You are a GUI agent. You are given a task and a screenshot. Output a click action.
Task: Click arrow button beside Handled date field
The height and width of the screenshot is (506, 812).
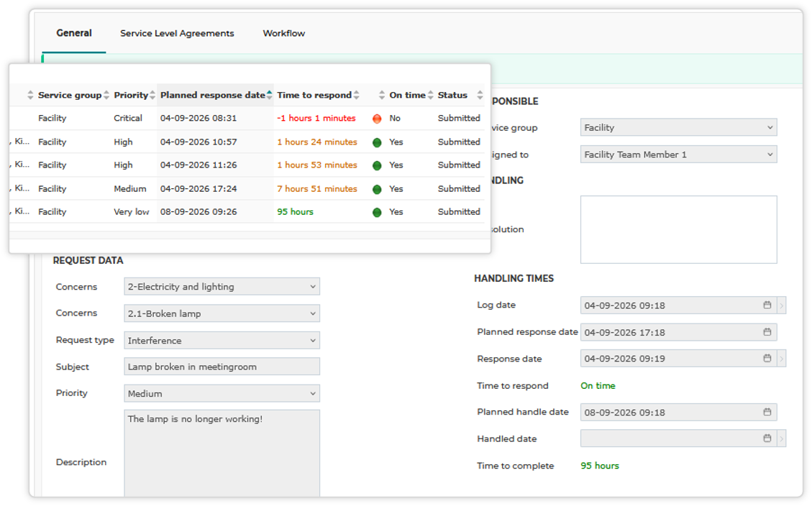click(x=782, y=438)
